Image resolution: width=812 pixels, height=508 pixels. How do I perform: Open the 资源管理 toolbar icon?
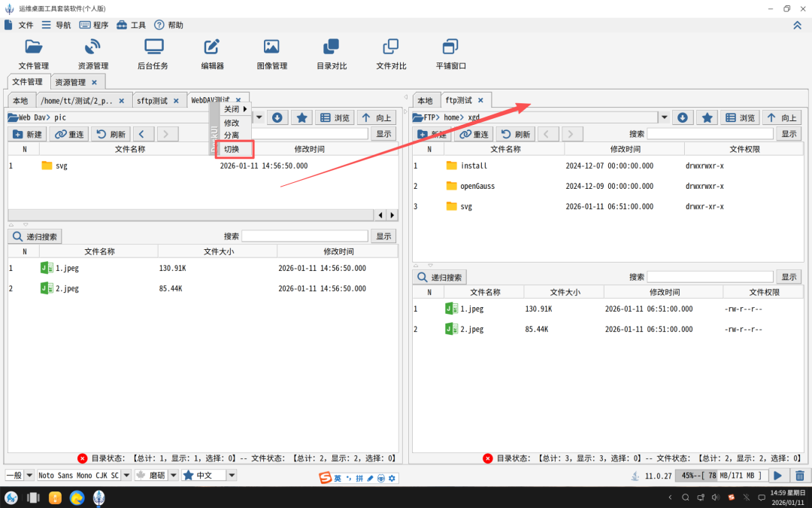[93, 54]
